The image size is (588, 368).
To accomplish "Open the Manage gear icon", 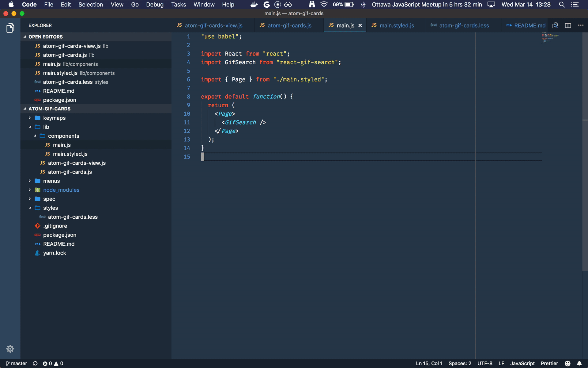I will 10,349.
